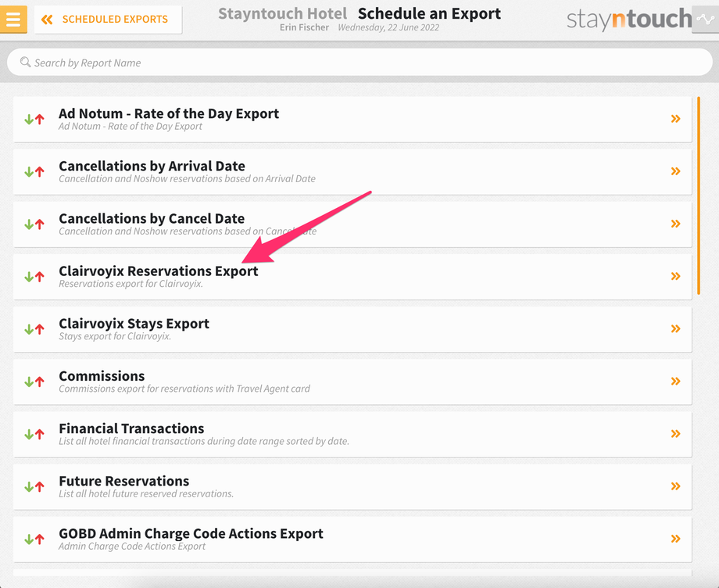Click the double-chevron back icon in Scheduled Exports
Image resolution: width=719 pixels, height=588 pixels.
(x=47, y=20)
